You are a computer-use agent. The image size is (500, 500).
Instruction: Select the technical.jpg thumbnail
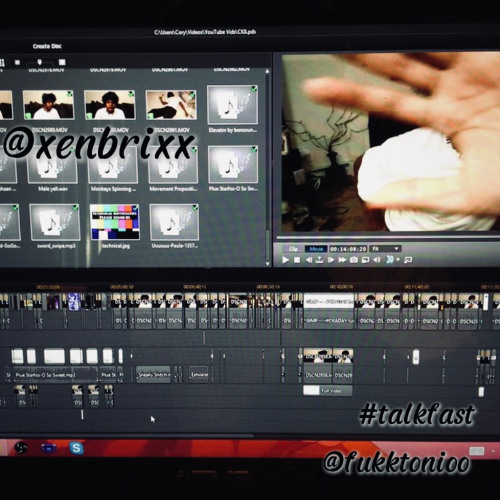pyautogui.click(x=114, y=222)
